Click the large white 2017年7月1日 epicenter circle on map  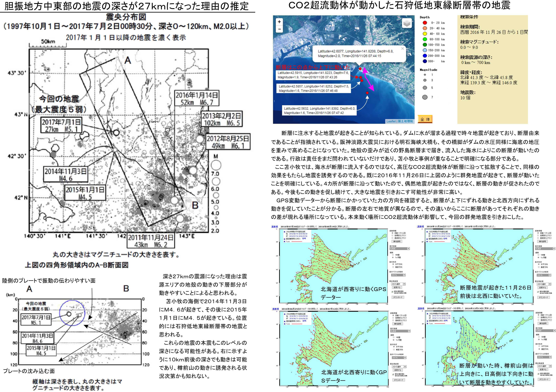coord(116,132)
